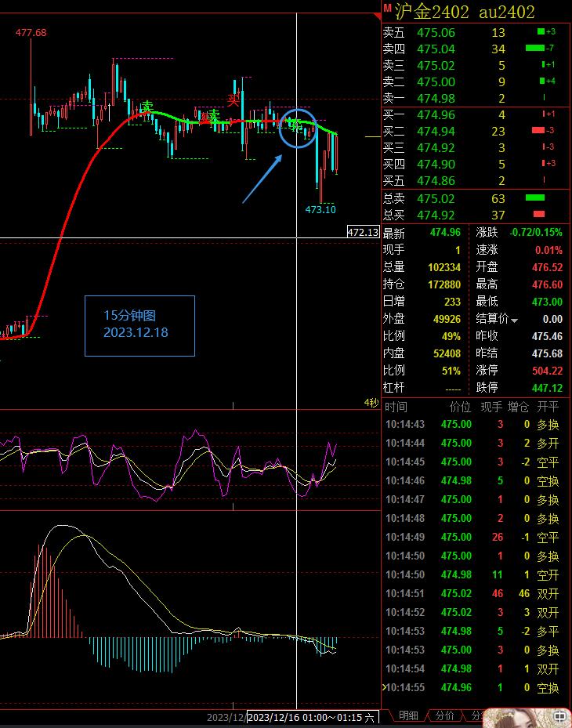Click the 最新 474.96 last price value
Screen dimensions: 572x728
445,232
